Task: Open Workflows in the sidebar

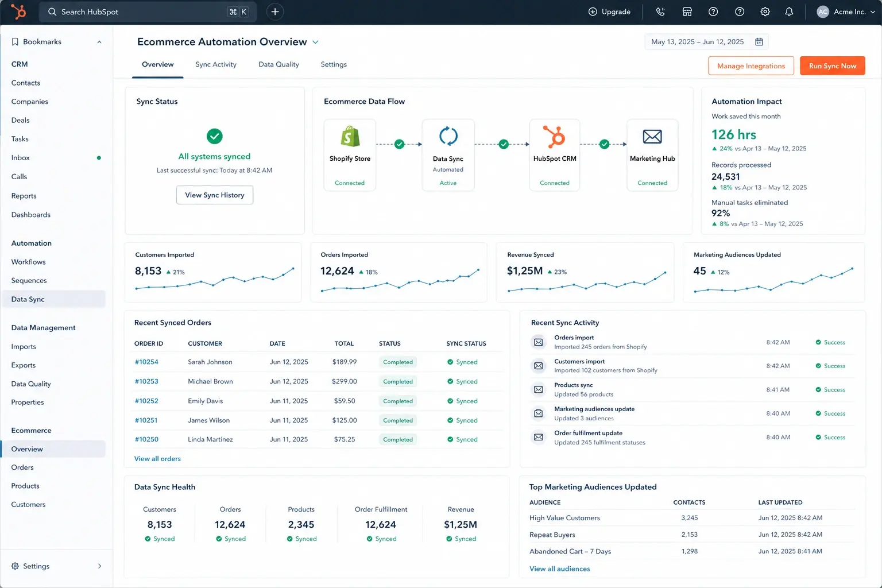Action: (x=28, y=262)
